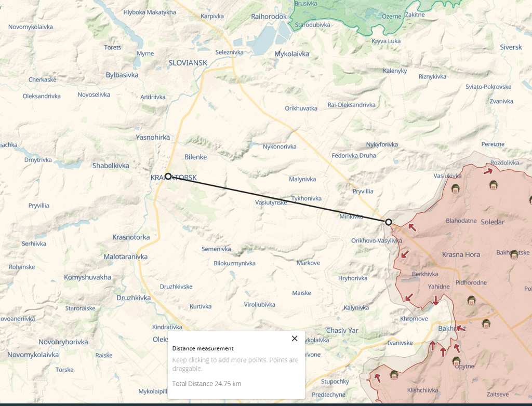532x406 pixels.
Task: Click the Bylbasivka label
Action: (x=122, y=75)
